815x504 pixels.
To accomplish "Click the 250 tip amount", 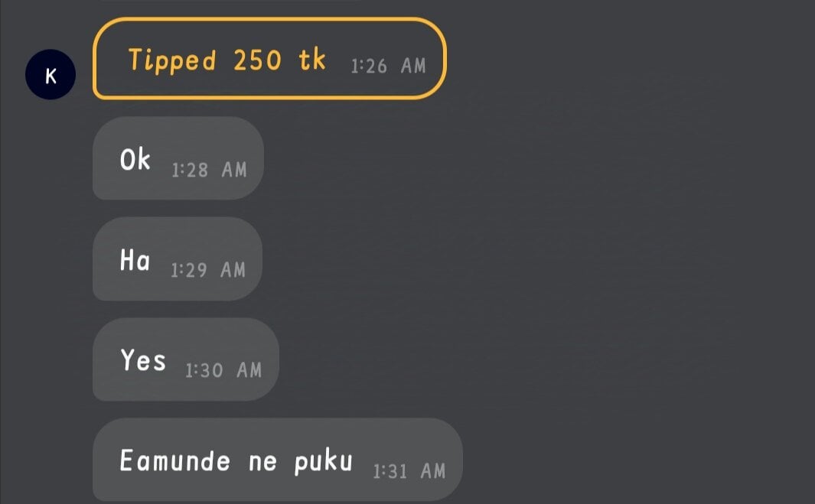I will (257, 60).
